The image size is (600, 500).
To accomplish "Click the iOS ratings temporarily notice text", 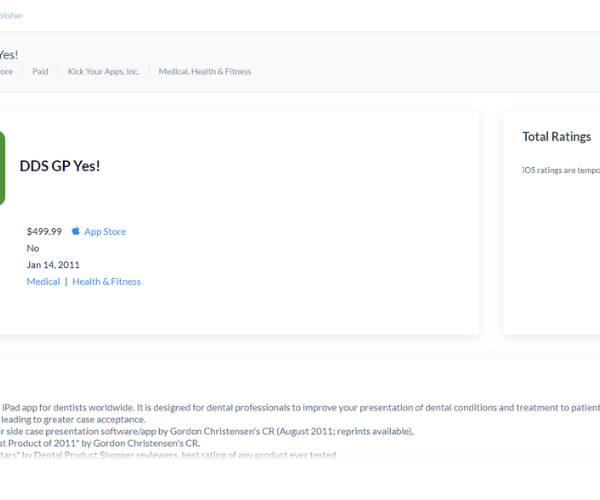I will 561,170.
